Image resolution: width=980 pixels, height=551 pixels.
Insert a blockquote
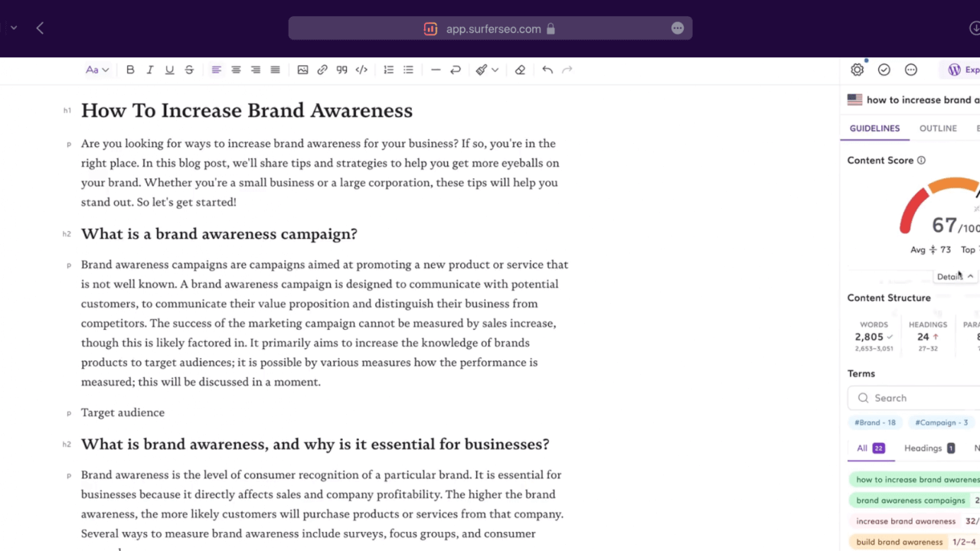(x=341, y=70)
